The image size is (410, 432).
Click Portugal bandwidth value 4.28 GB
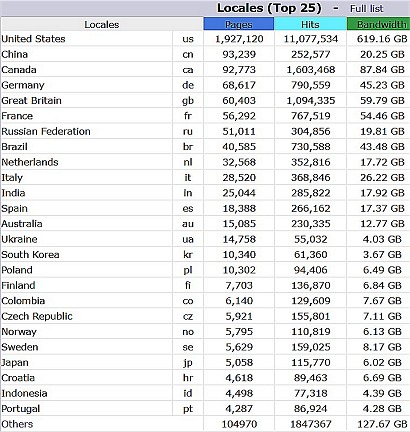pyautogui.click(x=382, y=408)
